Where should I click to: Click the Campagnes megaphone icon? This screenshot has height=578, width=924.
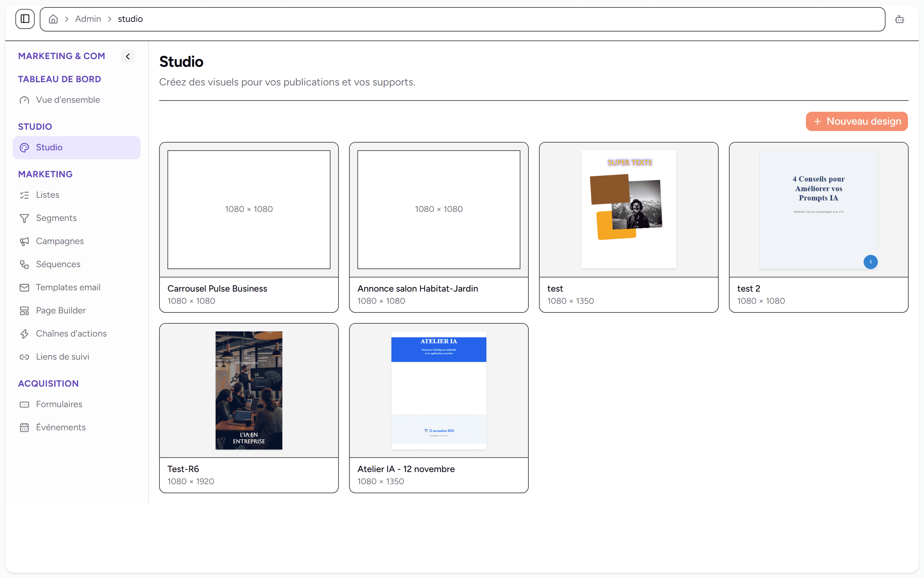pyautogui.click(x=24, y=241)
